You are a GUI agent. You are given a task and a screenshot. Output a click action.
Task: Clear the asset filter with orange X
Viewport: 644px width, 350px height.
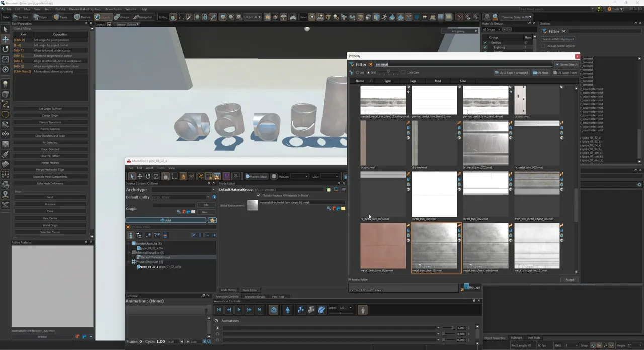coord(371,64)
